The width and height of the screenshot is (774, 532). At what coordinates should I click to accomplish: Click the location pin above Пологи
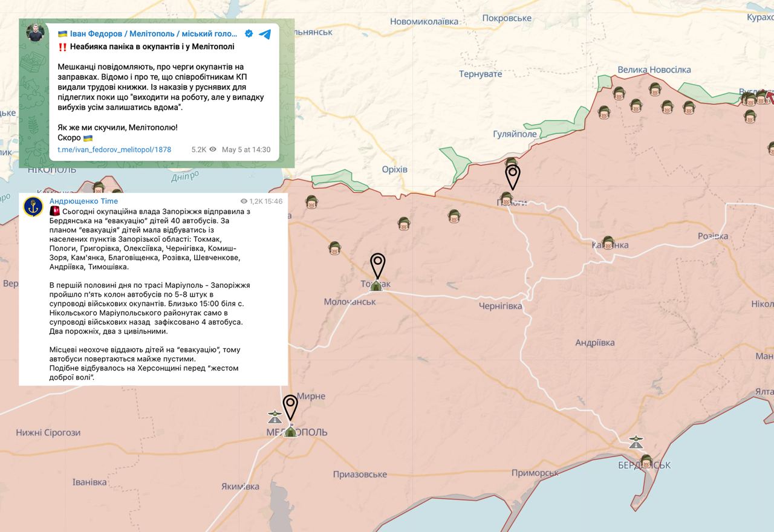tap(512, 177)
